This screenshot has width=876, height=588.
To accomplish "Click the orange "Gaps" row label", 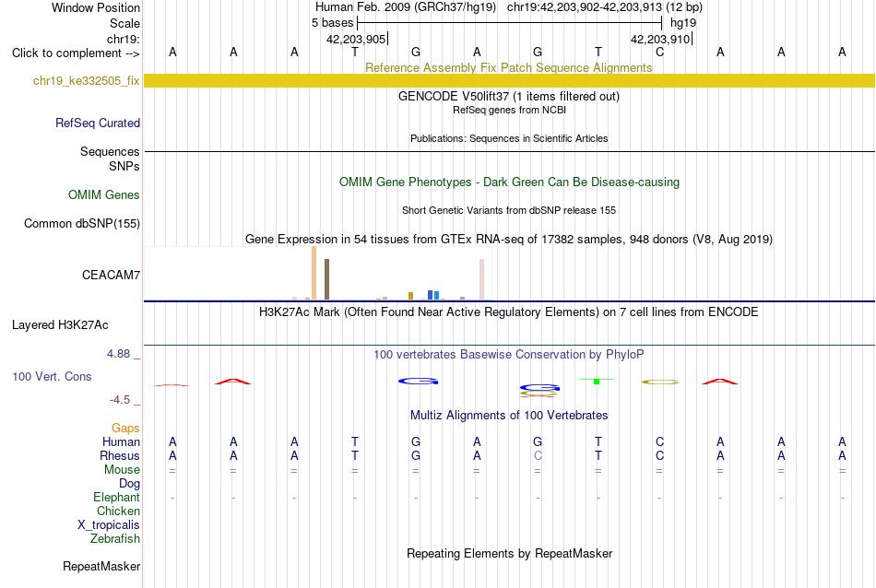I will click(125, 429).
